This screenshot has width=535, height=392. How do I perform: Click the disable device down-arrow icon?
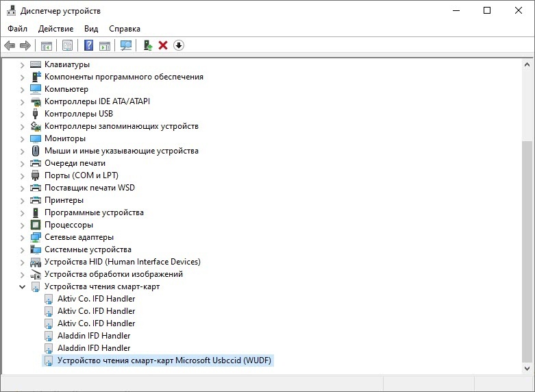coord(179,45)
